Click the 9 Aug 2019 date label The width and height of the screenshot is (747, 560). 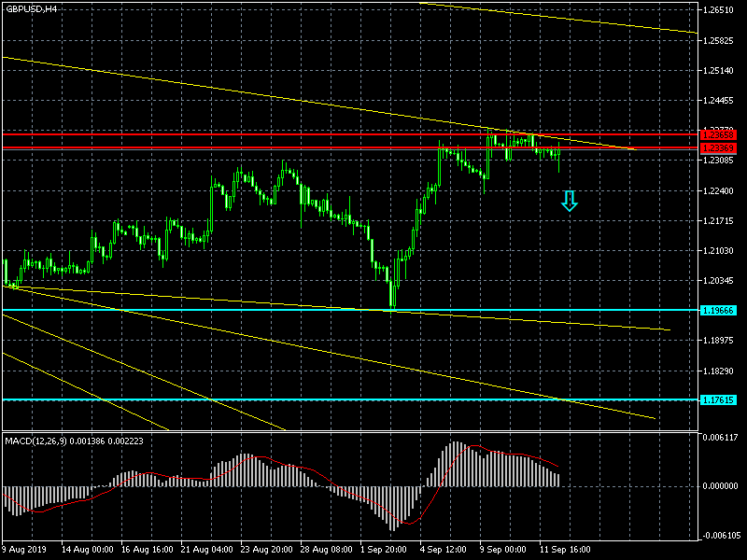coord(24,550)
